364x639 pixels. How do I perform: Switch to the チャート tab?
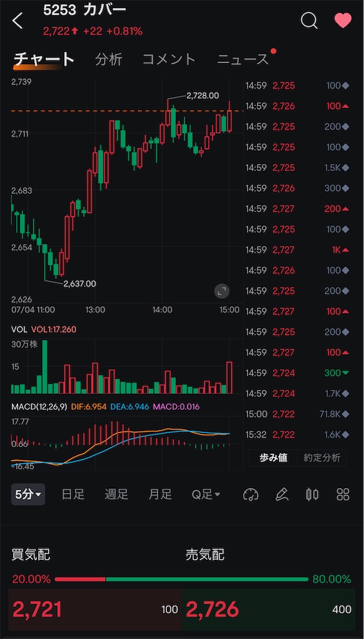point(44,59)
